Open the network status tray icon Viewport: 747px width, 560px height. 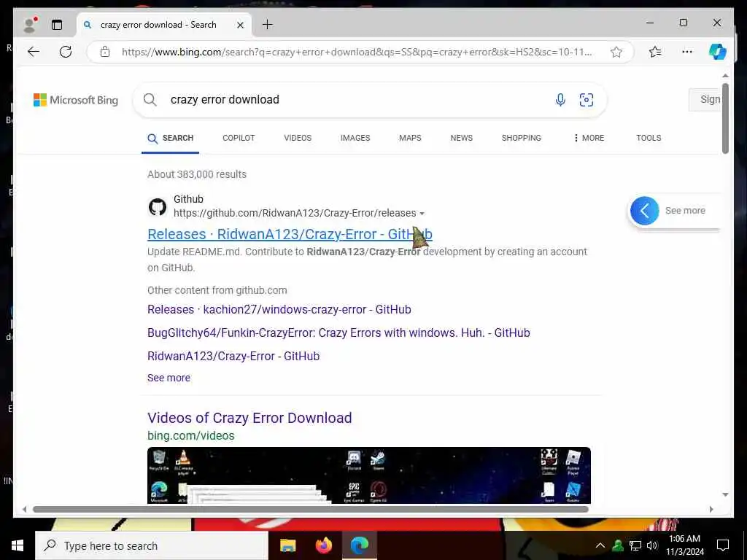(x=635, y=545)
